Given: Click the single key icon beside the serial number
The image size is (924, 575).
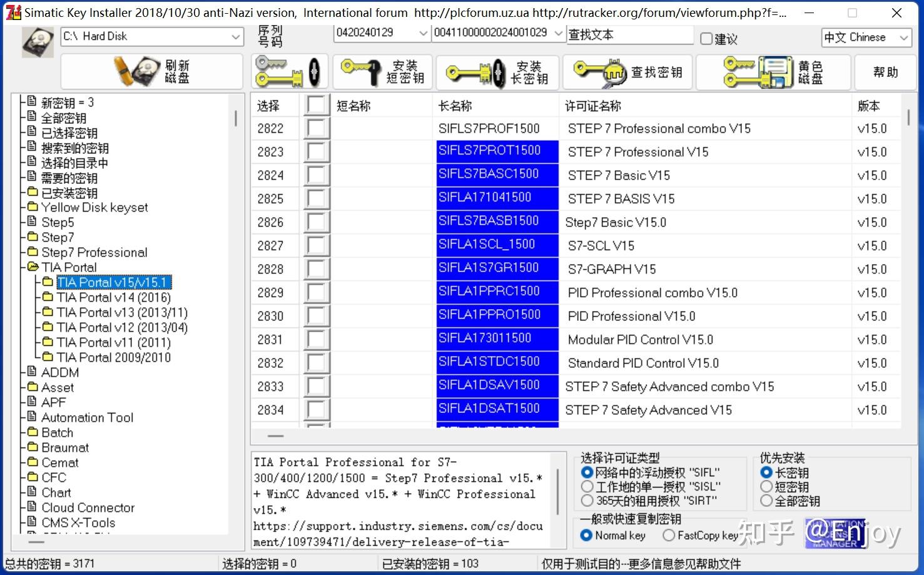Looking at the screenshot, I should coord(290,71).
